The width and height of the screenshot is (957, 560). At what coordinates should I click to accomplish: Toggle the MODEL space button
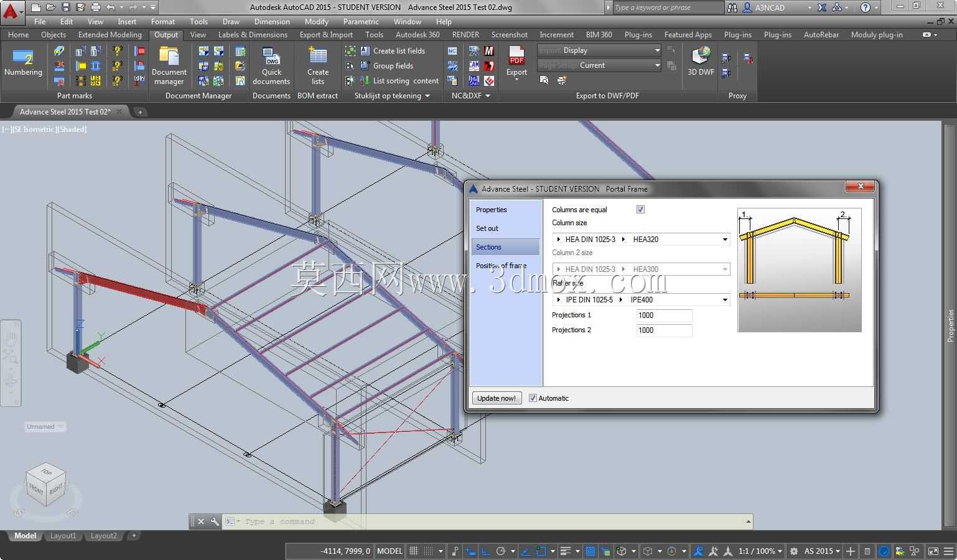390,551
